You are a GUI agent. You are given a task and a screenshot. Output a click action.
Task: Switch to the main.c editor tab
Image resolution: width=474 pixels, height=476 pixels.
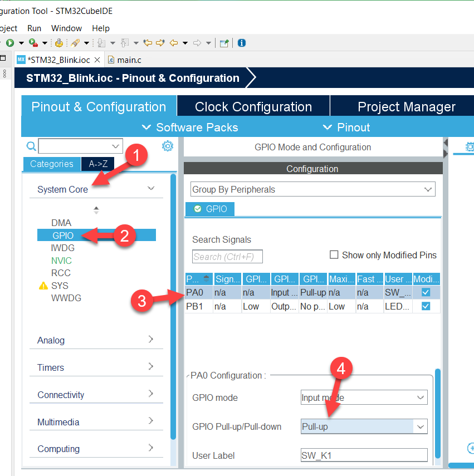click(x=125, y=60)
